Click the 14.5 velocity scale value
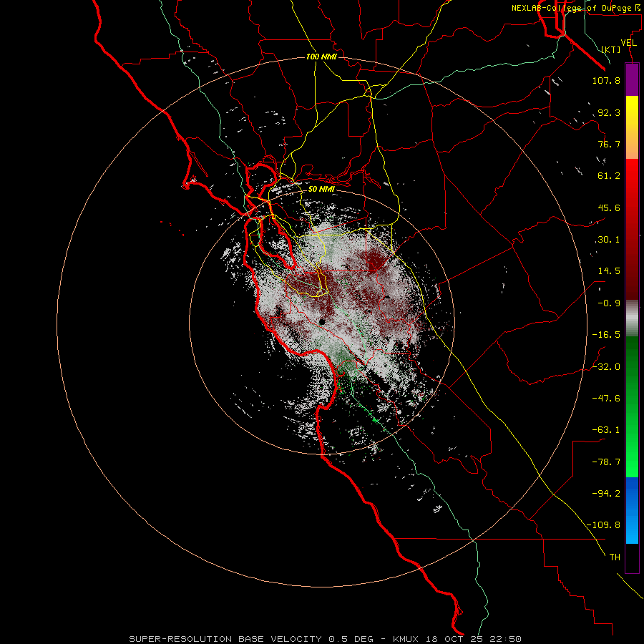This screenshot has height=644, width=644. [x=609, y=271]
